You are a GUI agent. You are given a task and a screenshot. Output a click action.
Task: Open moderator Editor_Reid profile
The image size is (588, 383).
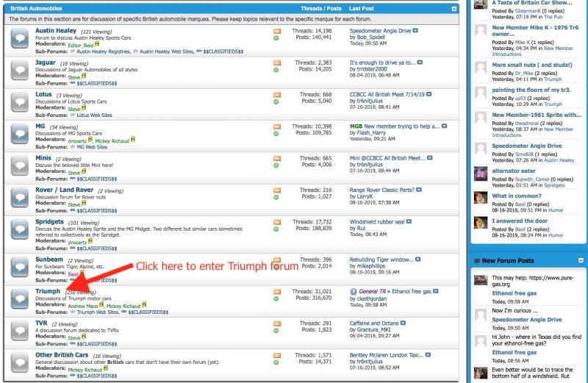click(81, 46)
